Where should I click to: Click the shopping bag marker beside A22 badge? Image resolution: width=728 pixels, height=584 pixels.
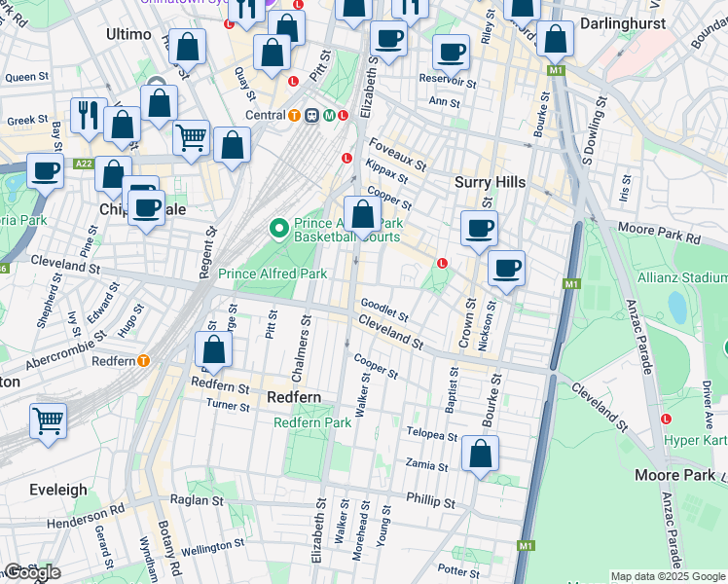pyautogui.click(x=113, y=178)
